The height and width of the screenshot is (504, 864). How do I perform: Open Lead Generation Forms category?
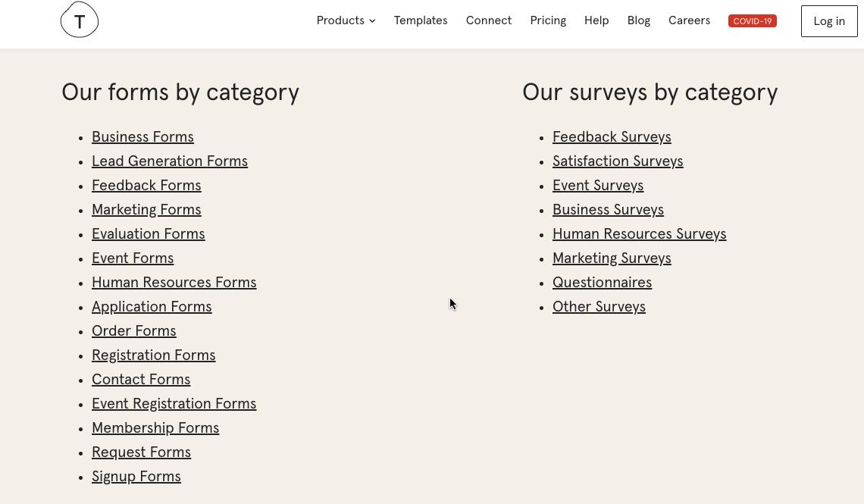click(170, 161)
